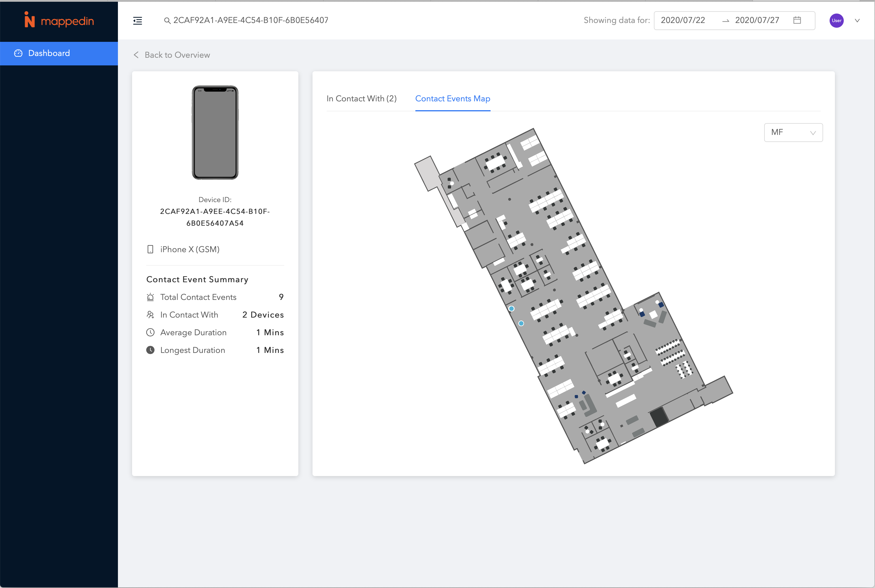This screenshot has height=588, width=875.
Task: Click the start date 2020/07/22 field
Action: pyautogui.click(x=683, y=20)
